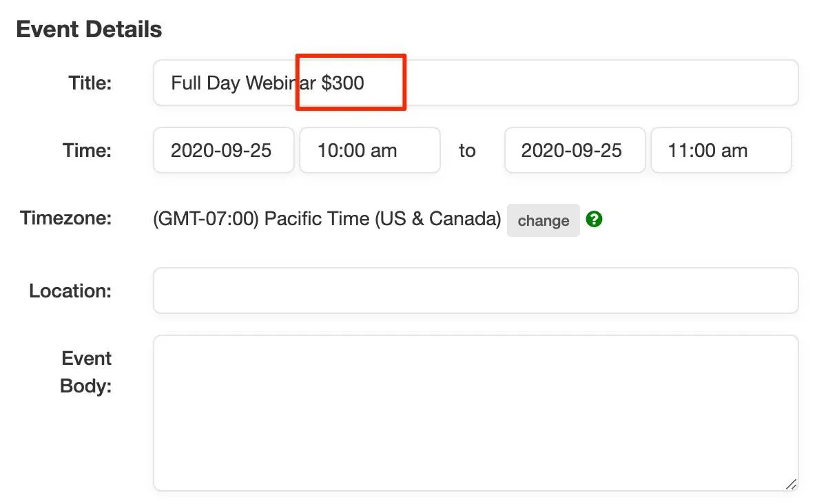The image size is (817, 504).
Task: Click the green help icon beside change
Action: click(x=595, y=219)
